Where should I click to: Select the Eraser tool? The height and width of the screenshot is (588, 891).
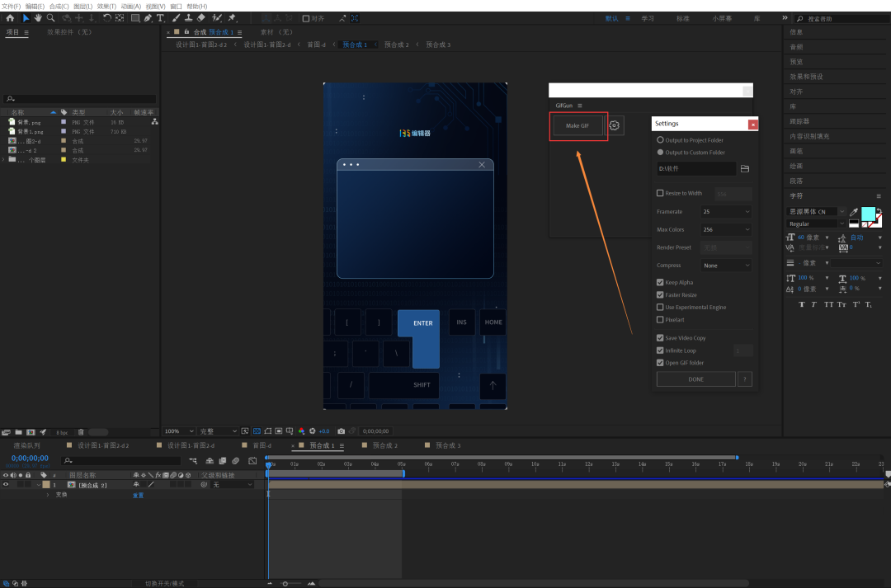(x=203, y=17)
